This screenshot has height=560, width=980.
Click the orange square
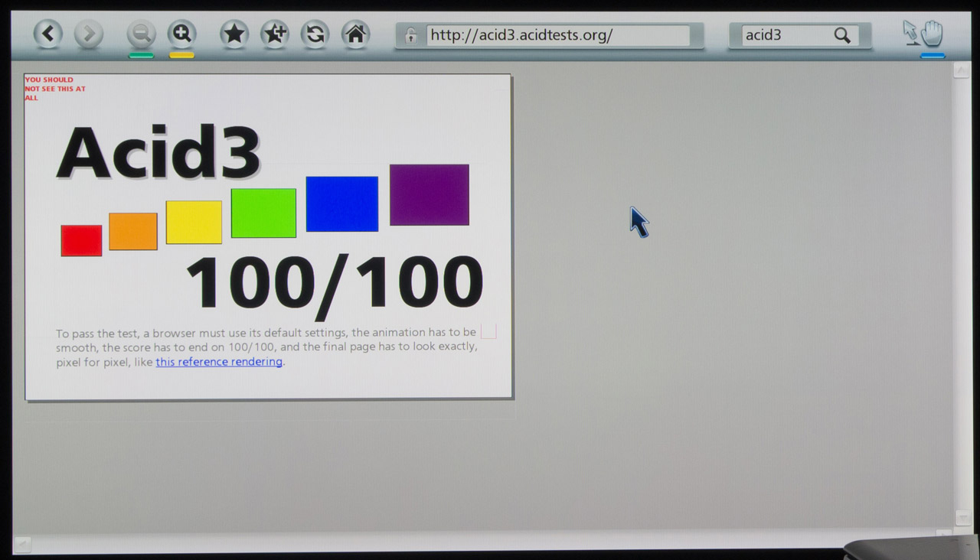(x=133, y=231)
